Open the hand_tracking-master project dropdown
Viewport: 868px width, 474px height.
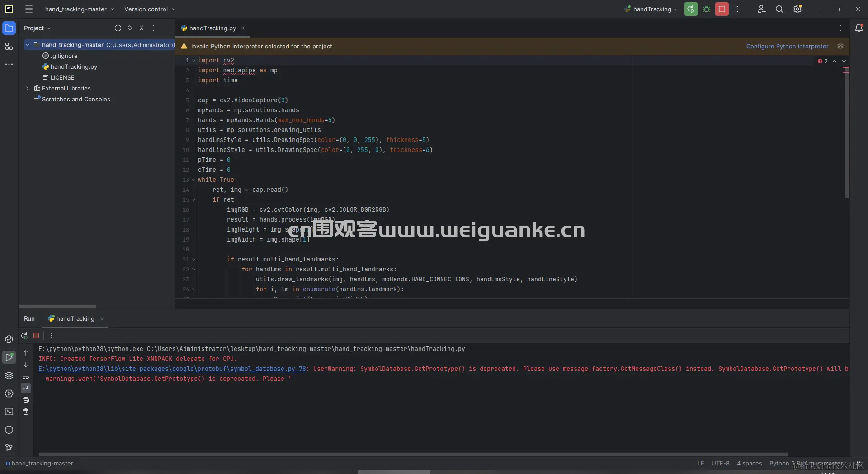(x=80, y=9)
